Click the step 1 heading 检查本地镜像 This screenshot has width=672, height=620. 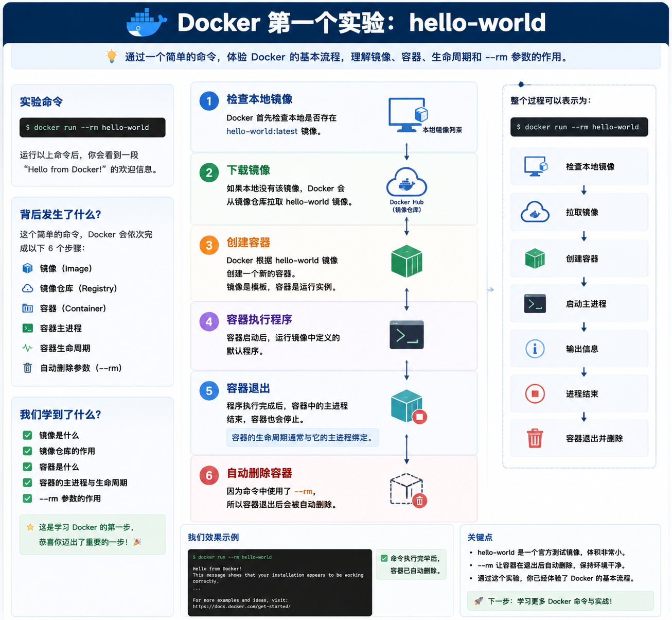[259, 99]
